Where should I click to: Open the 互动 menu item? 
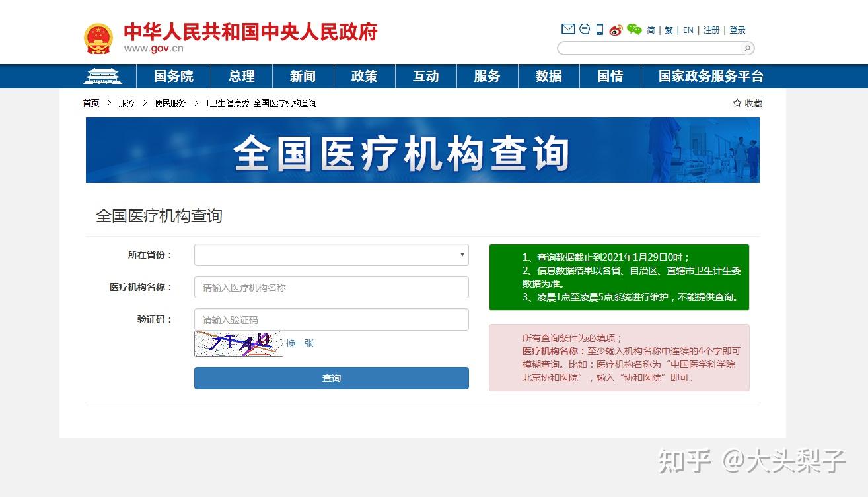[x=426, y=77]
